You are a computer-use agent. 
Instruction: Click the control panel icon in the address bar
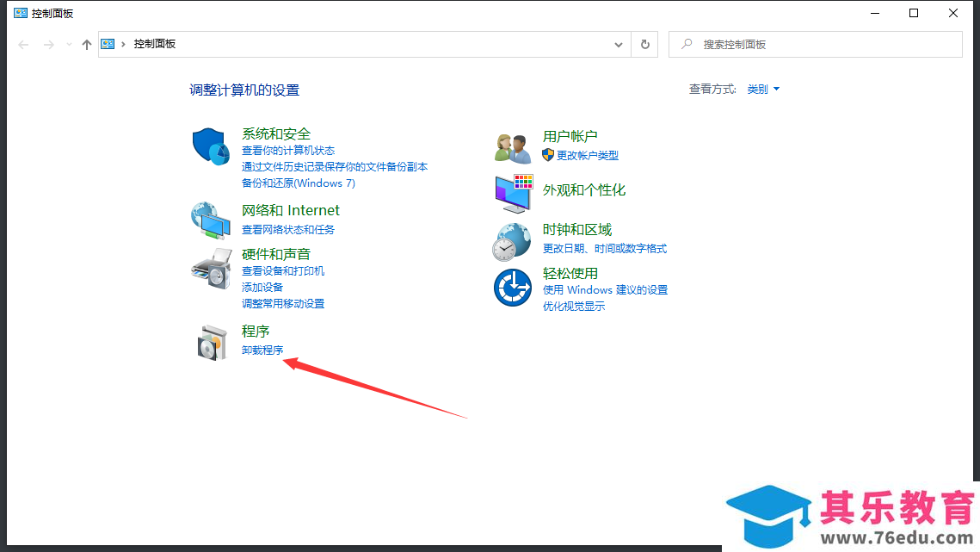(x=108, y=44)
